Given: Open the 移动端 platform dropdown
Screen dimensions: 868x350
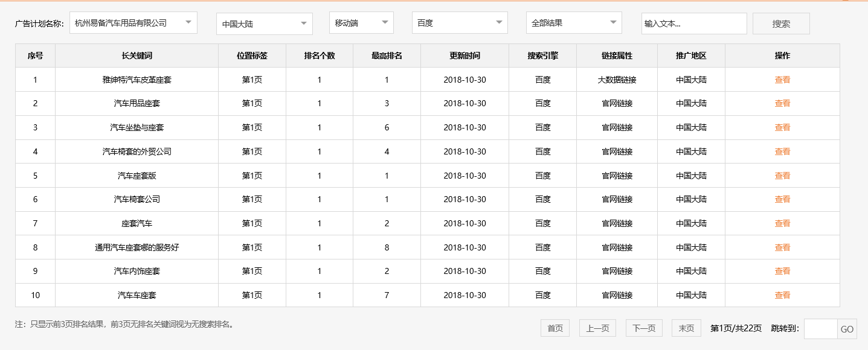Looking at the screenshot, I should click(x=361, y=23).
